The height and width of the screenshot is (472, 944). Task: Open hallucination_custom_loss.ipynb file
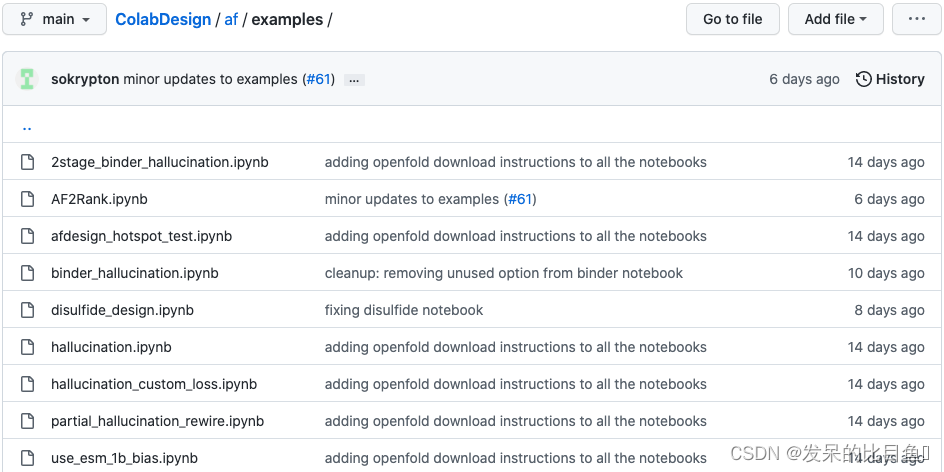point(154,384)
